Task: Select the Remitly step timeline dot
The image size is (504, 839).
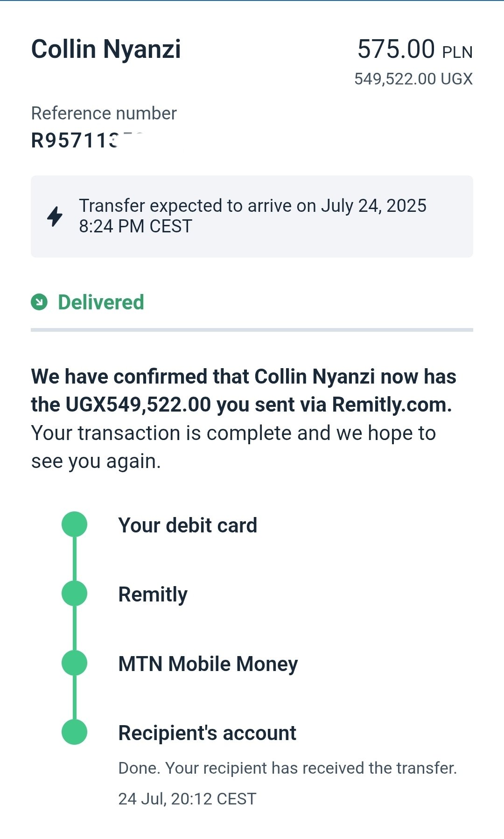Action: point(75,594)
